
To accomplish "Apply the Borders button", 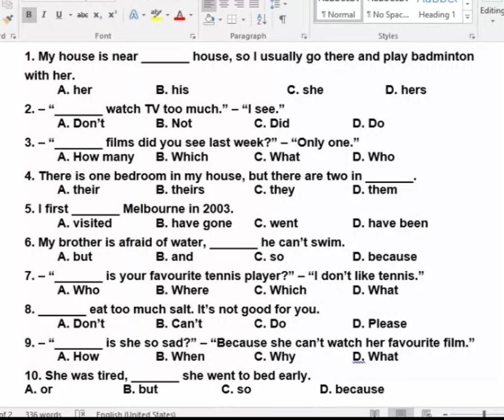I will (x=231, y=20).
